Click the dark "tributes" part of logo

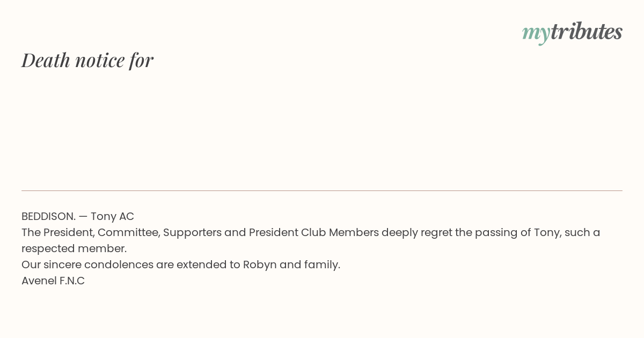coord(586,32)
